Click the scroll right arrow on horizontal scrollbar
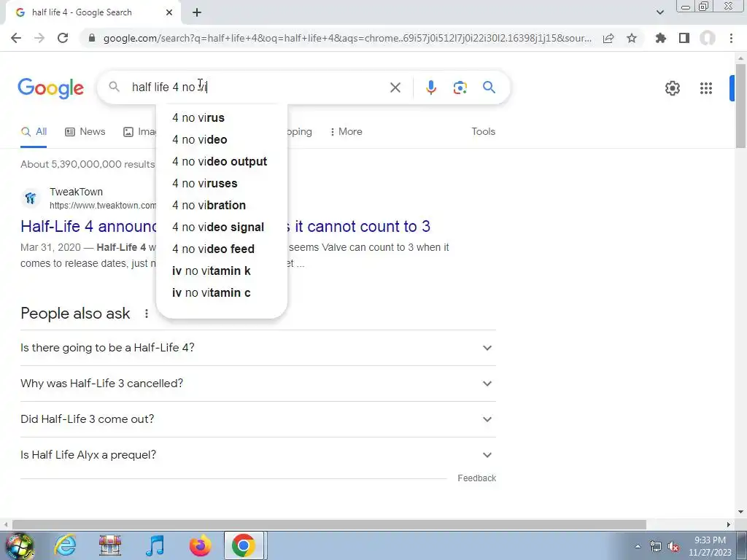The width and height of the screenshot is (747, 560). [729, 524]
